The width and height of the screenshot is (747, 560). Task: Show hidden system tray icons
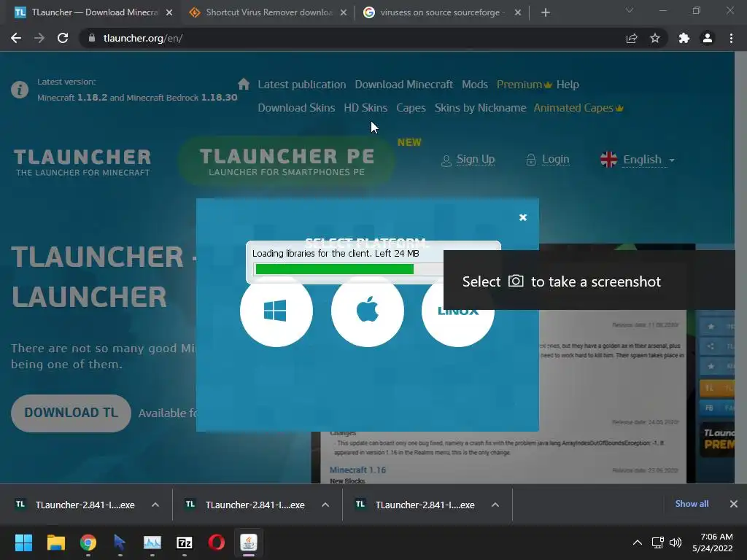tap(637, 542)
